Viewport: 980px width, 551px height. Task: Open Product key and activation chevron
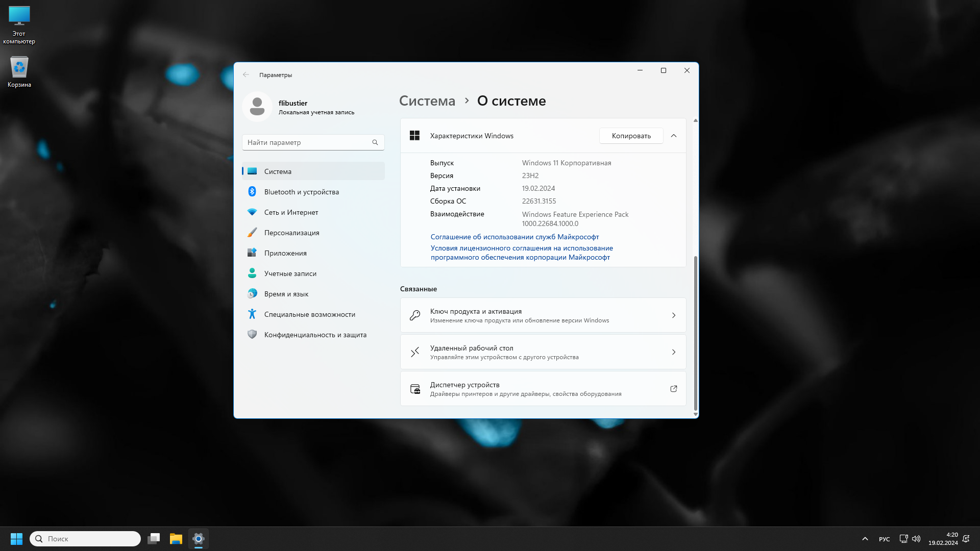[674, 315]
